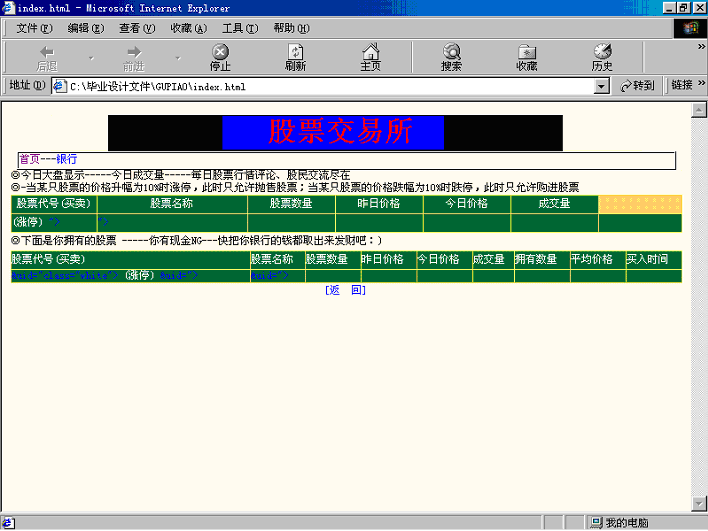Open the 文件(F) menu
Screen dimensions: 708x531
[x=34, y=27]
